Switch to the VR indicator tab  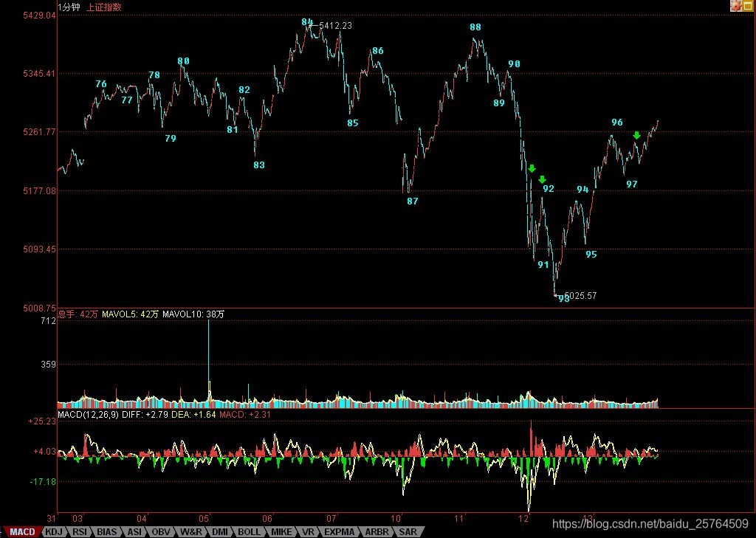[308, 532]
